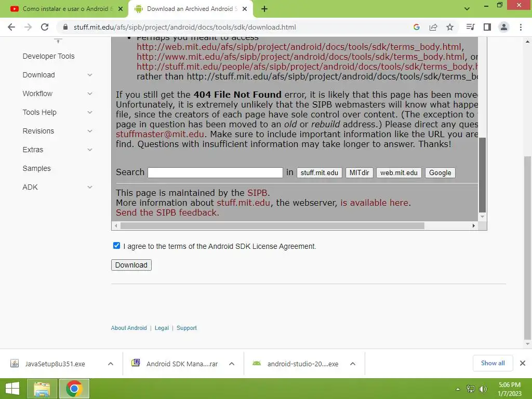Open File Explorer from the taskbar
This screenshot has width=532, height=399.
click(x=42, y=389)
